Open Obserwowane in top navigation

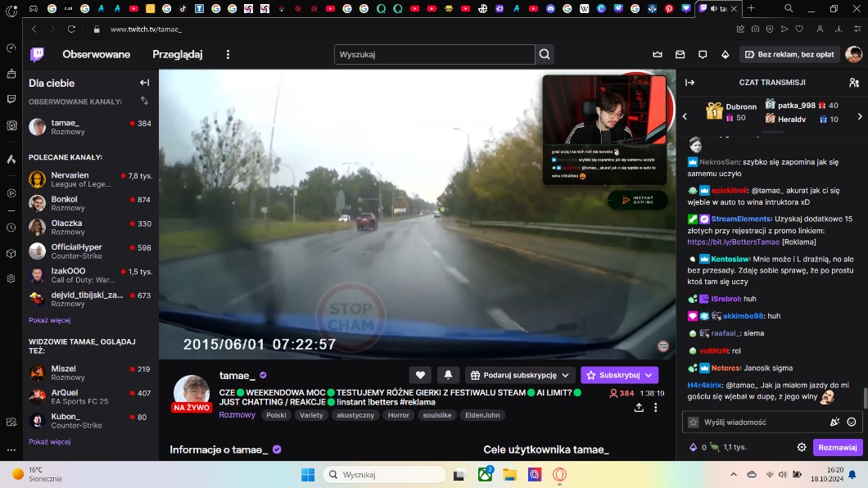[x=97, y=55]
